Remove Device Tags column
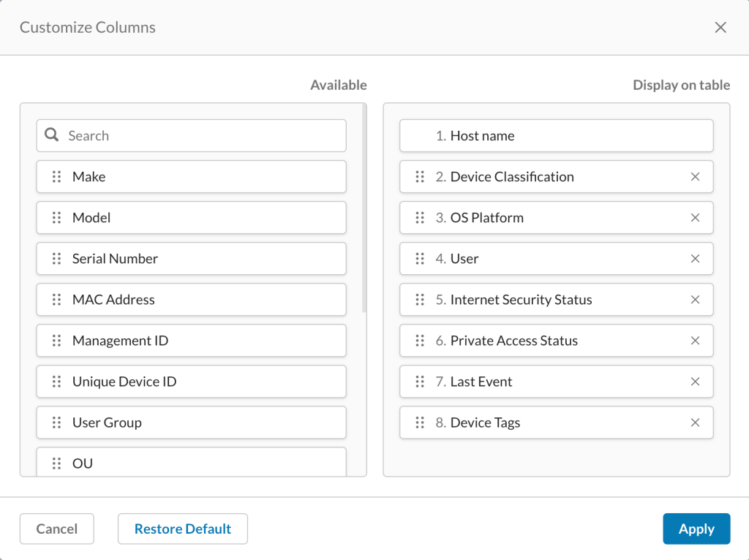749x560 pixels. tap(695, 423)
